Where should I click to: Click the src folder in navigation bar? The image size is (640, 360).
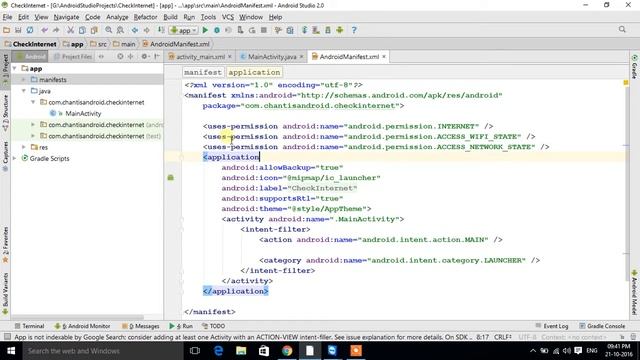point(99,44)
